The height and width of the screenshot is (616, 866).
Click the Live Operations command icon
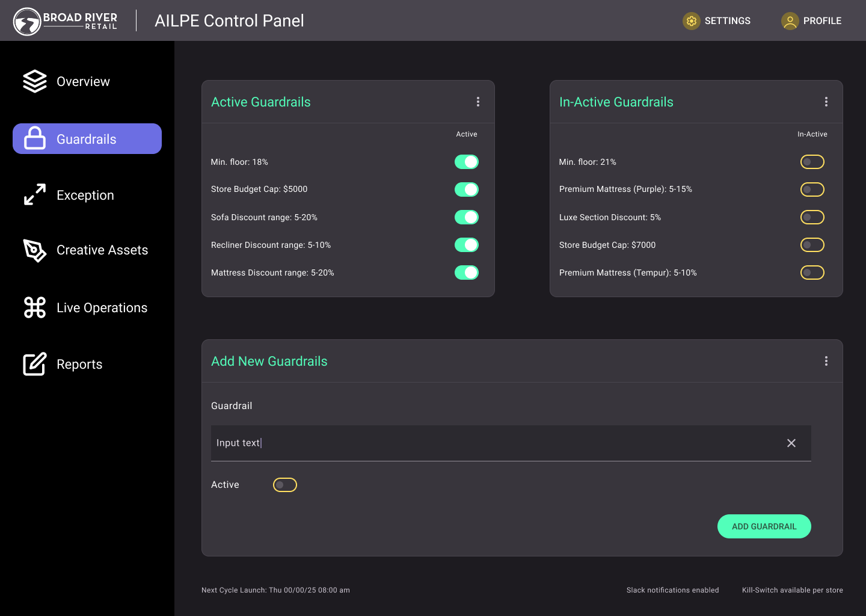click(x=35, y=307)
